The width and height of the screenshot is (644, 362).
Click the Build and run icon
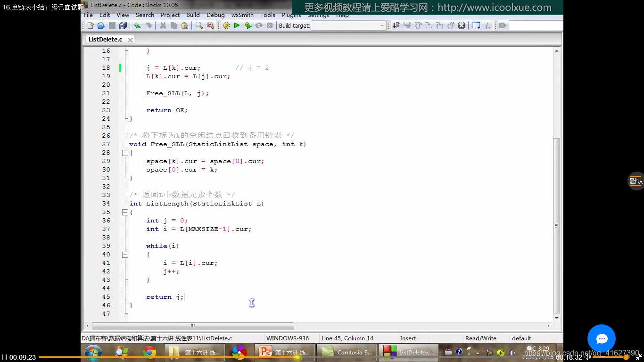(248, 25)
